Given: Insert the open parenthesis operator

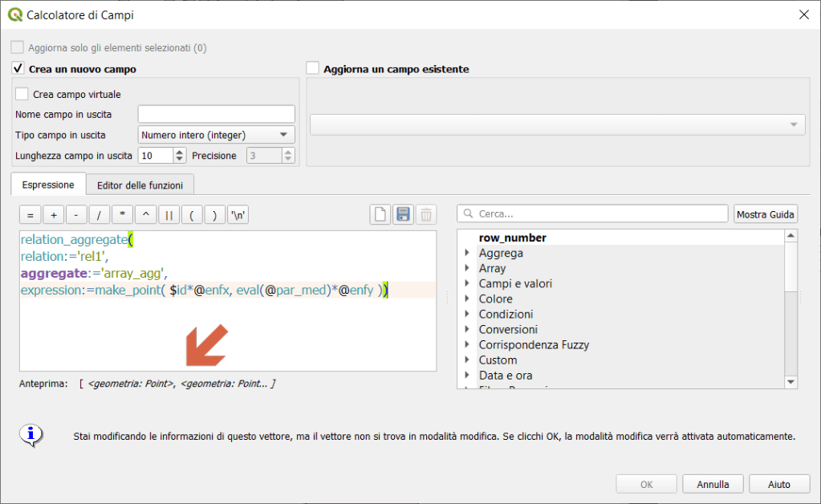Looking at the screenshot, I should pos(192,215).
